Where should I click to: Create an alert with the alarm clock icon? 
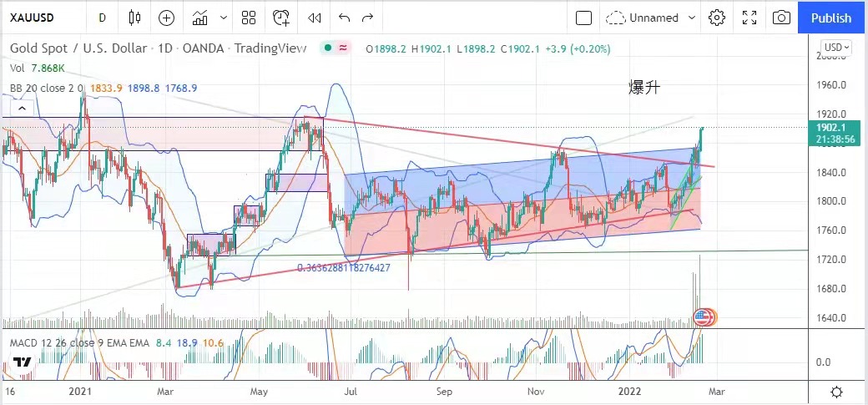point(281,18)
